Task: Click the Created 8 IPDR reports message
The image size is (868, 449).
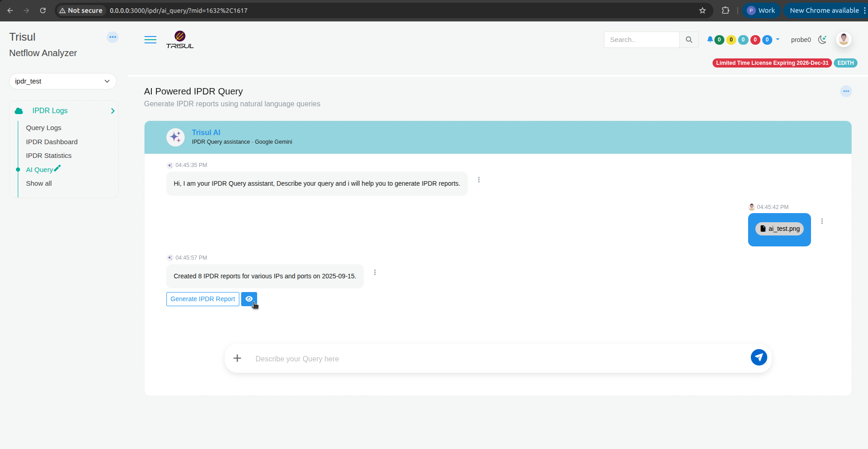Action: 265,276
